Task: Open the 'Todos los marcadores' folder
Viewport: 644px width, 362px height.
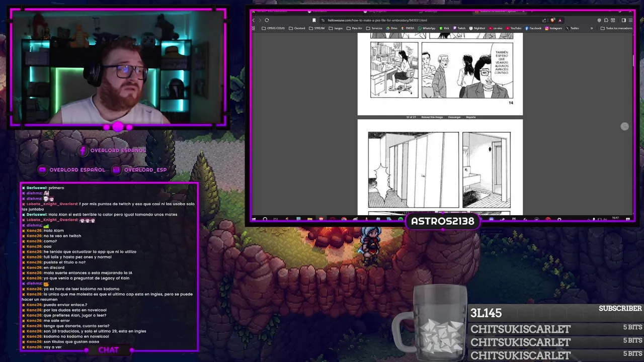Action: [x=617, y=28]
